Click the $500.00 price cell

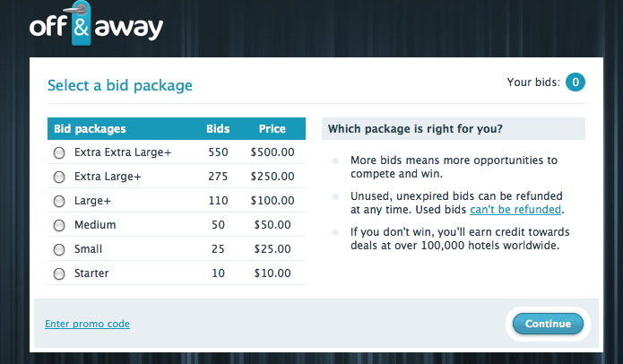(273, 152)
